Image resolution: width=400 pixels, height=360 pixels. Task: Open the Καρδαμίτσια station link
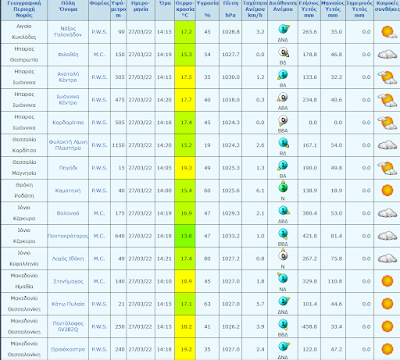[x=68, y=122]
